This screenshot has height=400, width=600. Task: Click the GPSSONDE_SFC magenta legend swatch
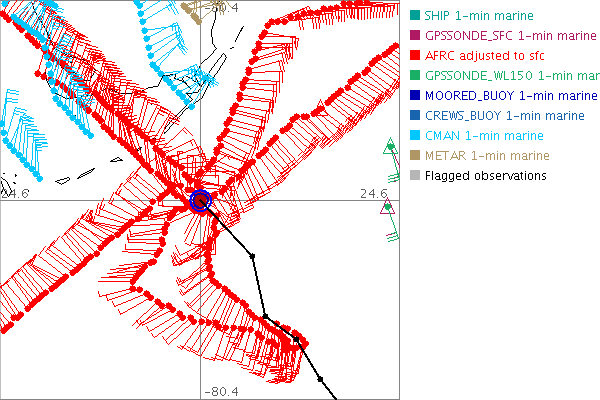[414, 35]
